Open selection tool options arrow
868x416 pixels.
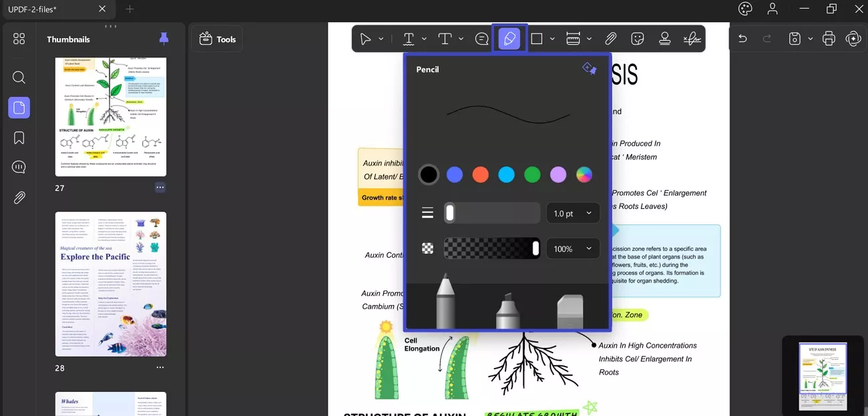(x=381, y=39)
